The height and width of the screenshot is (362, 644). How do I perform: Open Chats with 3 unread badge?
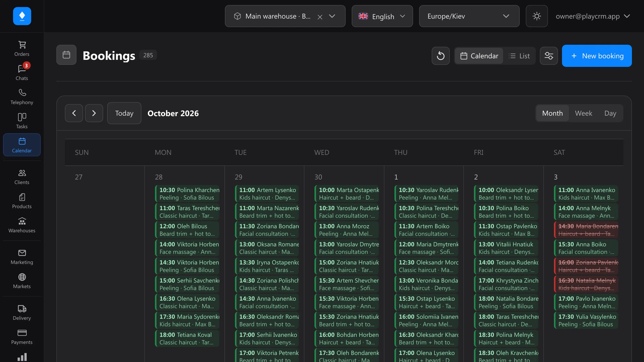22,72
